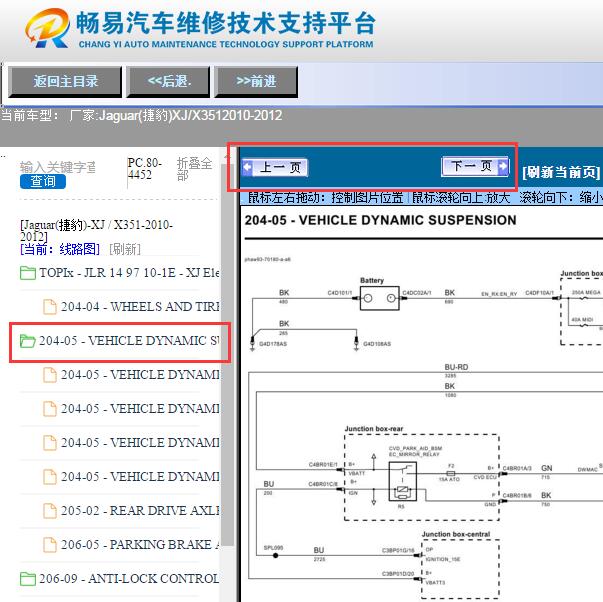Screen dimensions: 603x602
Task: Click the relay symbol R5 in diagram
Action: [402, 481]
